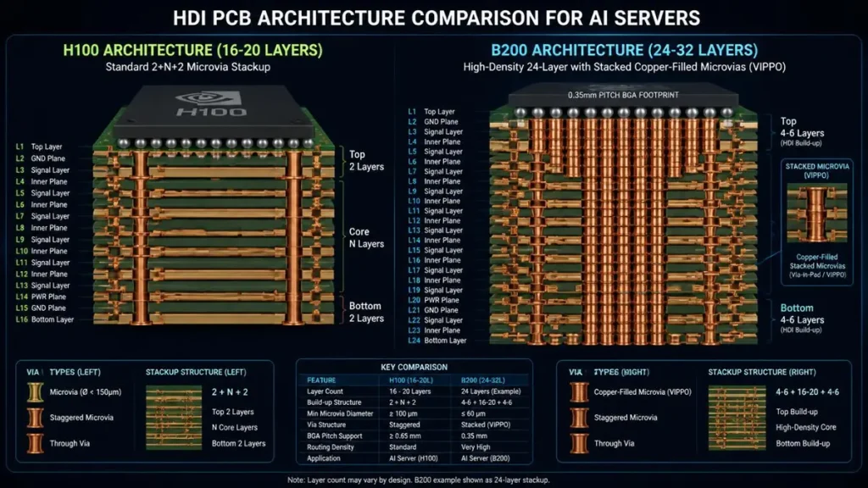
Task: Click the Core N Layers bracket label
Action: pyautogui.click(x=366, y=238)
